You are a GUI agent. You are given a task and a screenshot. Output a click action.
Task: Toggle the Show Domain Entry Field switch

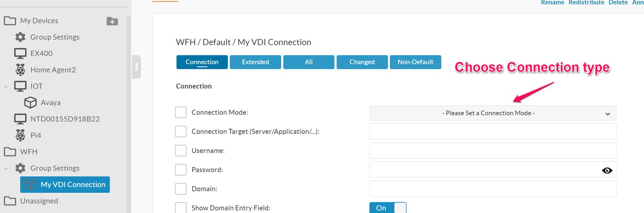388,207
